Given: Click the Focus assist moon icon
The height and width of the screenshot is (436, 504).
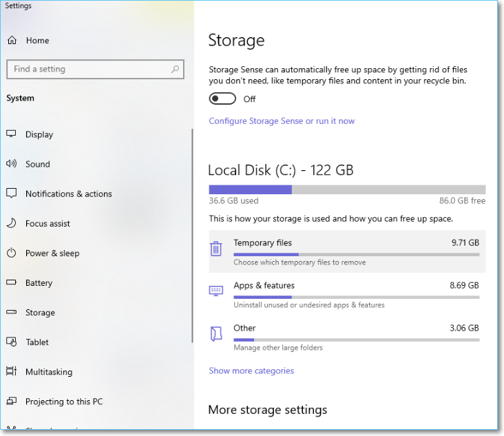Looking at the screenshot, I should pyautogui.click(x=12, y=223).
